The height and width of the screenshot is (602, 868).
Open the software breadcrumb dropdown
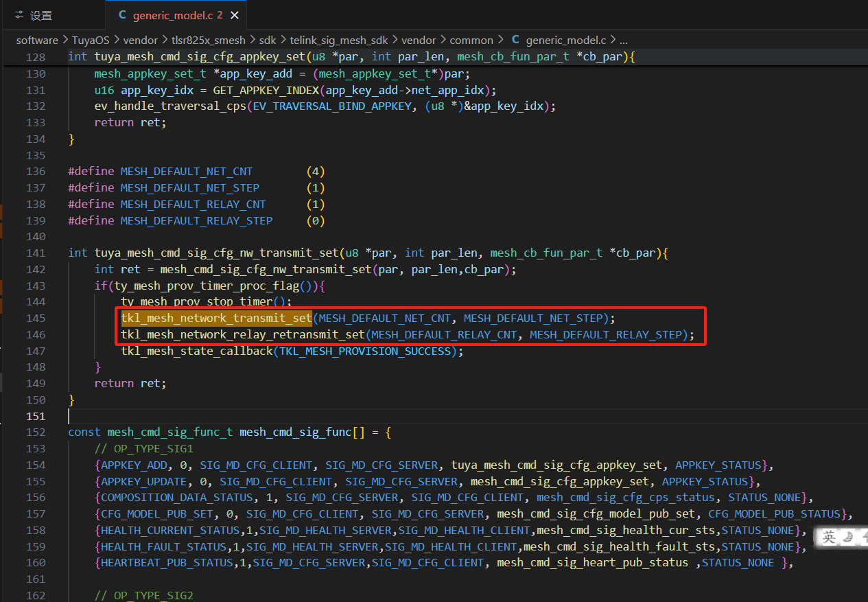37,40
